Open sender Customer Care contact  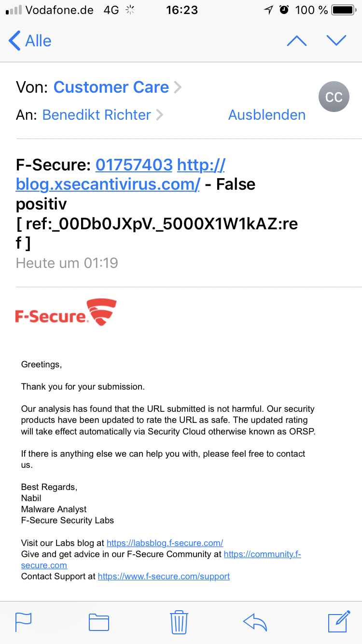tap(111, 87)
